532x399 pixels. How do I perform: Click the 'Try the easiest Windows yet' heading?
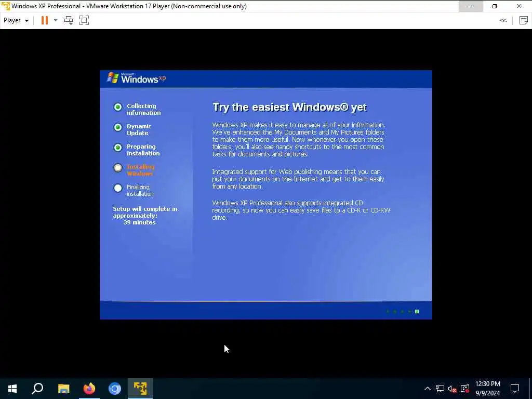click(289, 107)
